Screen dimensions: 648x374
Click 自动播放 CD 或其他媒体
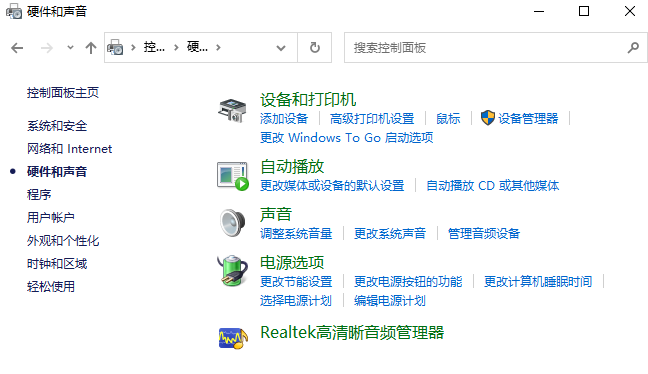point(493,186)
